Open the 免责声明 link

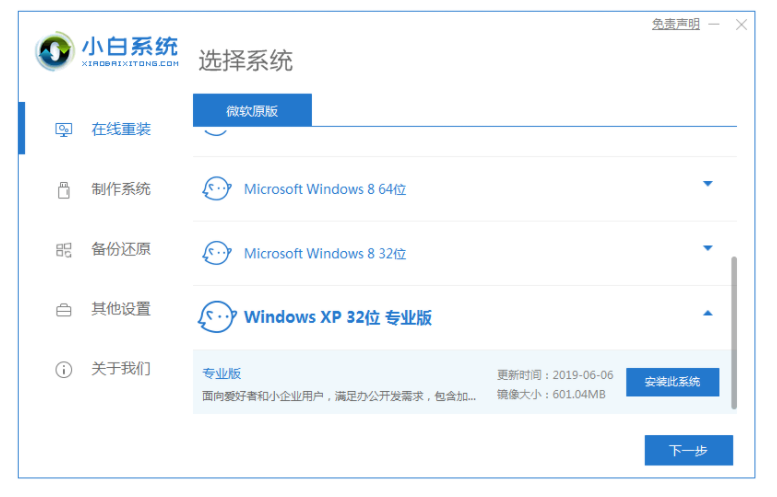(676, 24)
